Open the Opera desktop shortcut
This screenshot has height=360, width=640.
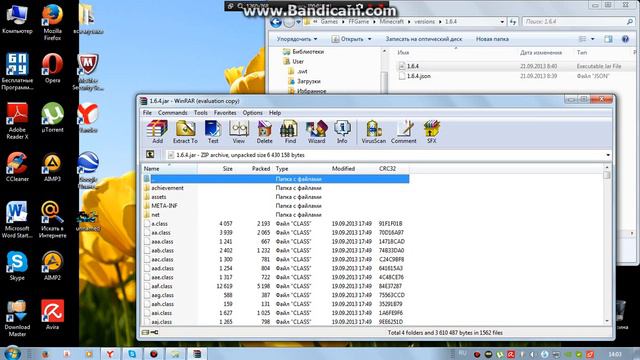coord(52,68)
